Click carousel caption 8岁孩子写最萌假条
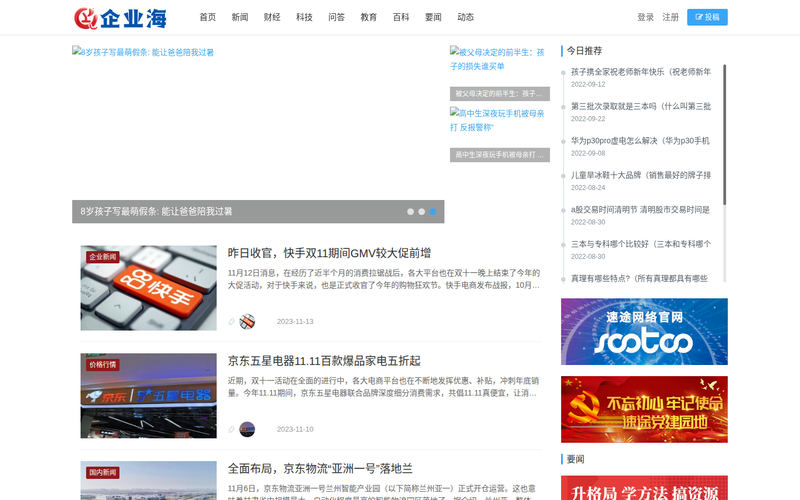Viewport: 800px width, 500px height. pos(156,212)
